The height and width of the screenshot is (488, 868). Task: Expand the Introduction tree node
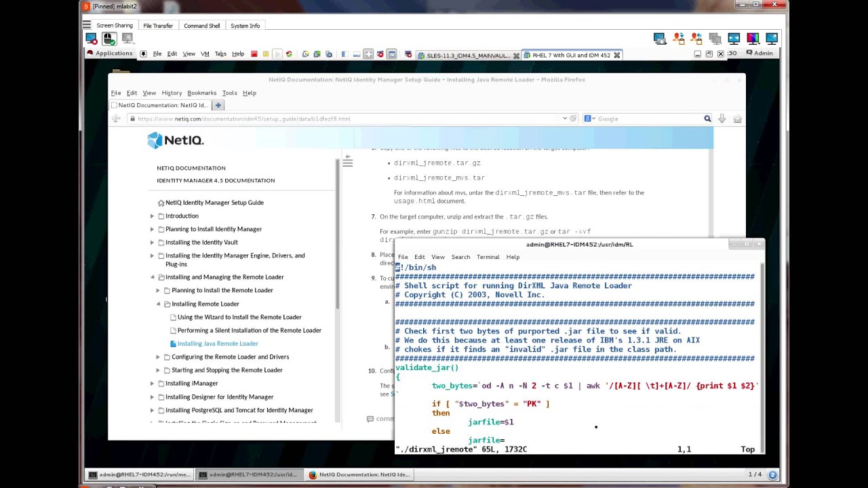click(x=152, y=216)
